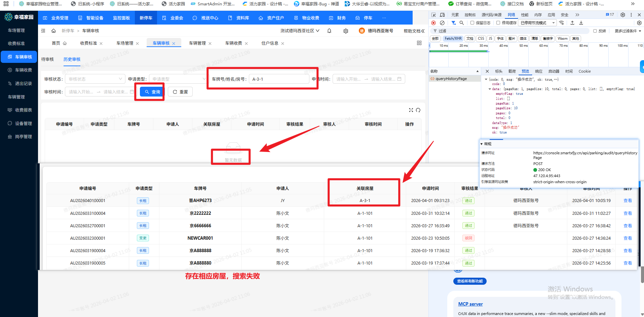The height and width of the screenshot is (317, 644).
Task: Click the 车牌号/姓名/房号 input field
Action: [279, 79]
